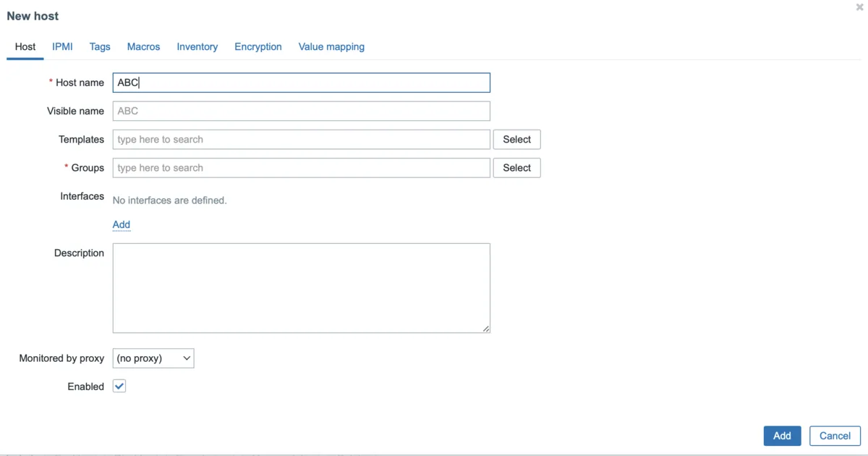The width and height of the screenshot is (868, 456).
Task: Click inside the Description text area
Action: coord(301,288)
